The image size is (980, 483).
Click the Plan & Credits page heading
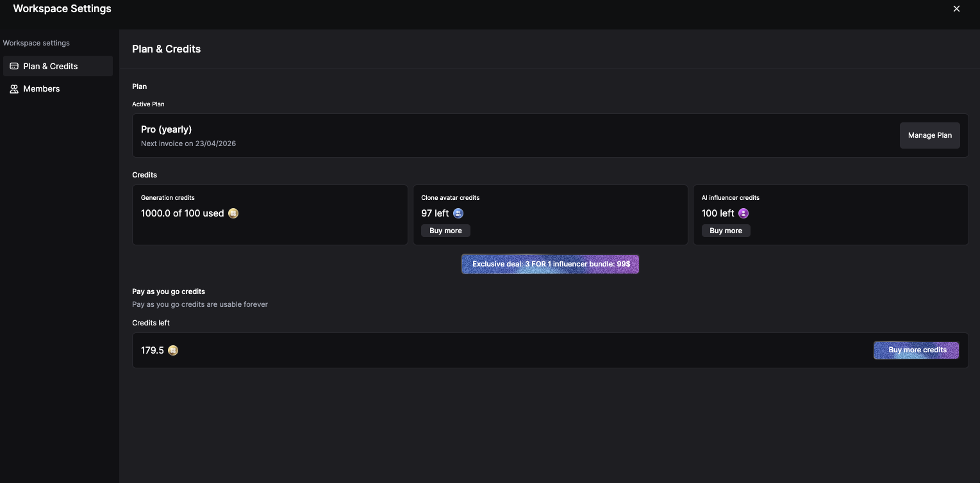pos(167,49)
